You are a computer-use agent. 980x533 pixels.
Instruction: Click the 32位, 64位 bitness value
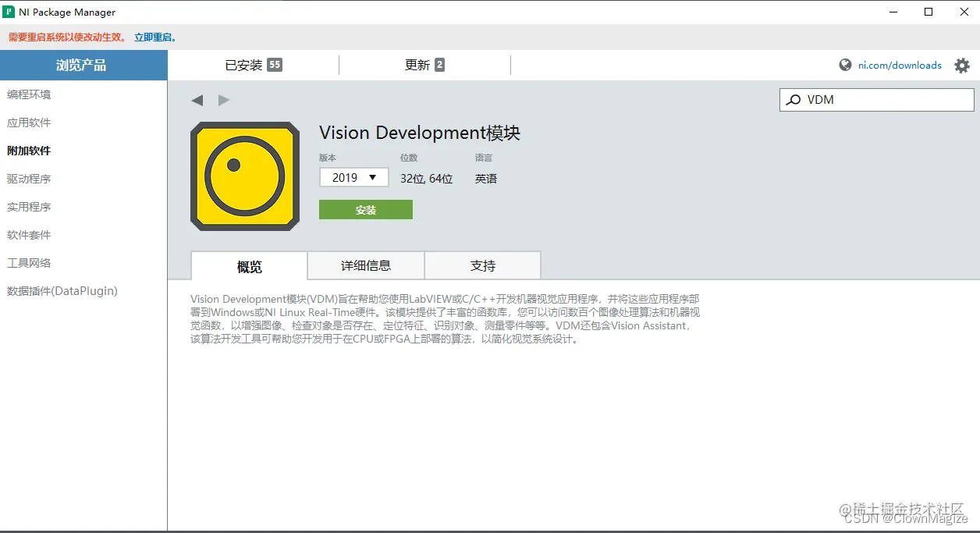(427, 179)
